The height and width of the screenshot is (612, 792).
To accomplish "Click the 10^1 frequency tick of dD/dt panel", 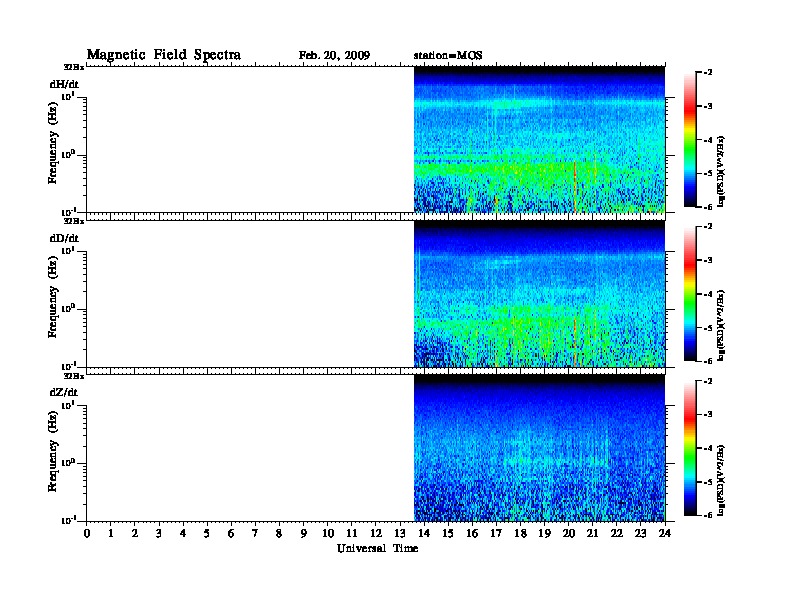I will [68, 251].
